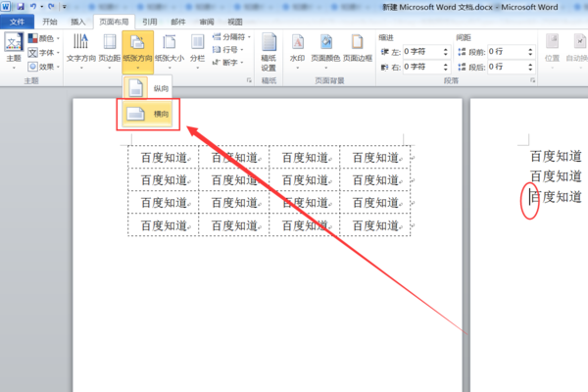Switch to the 引用 tab
Viewport: 588px width, 392px height.
tap(150, 22)
